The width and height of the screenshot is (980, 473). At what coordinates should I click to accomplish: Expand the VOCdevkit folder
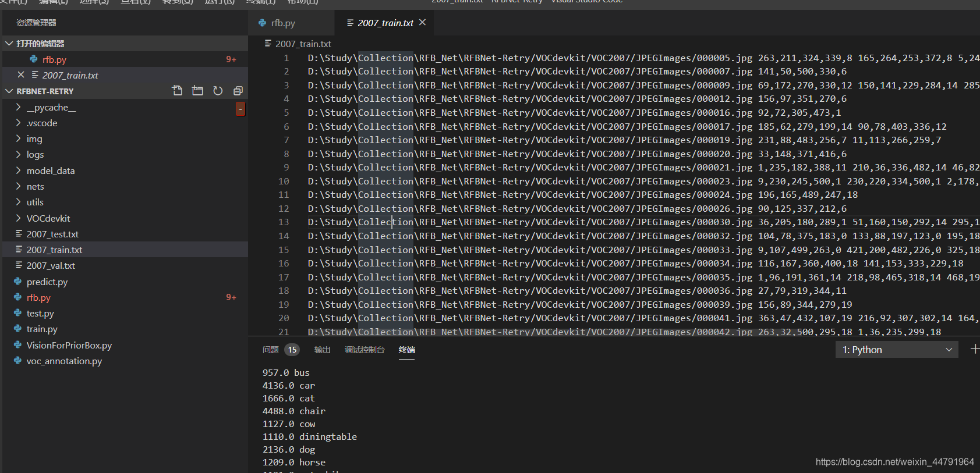pyautogui.click(x=125, y=219)
